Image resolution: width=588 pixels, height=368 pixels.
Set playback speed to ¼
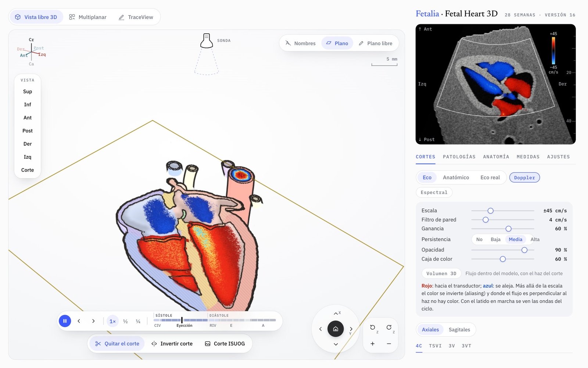pos(138,321)
